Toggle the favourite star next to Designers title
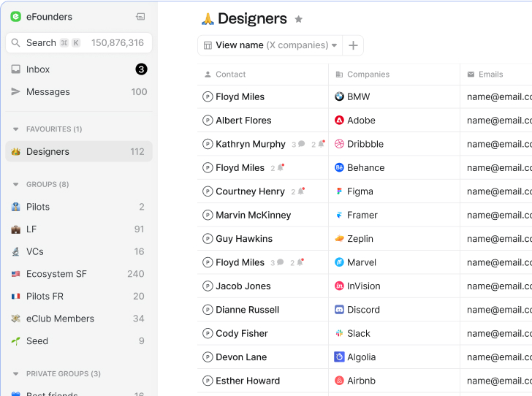The height and width of the screenshot is (396, 532). coord(299,19)
